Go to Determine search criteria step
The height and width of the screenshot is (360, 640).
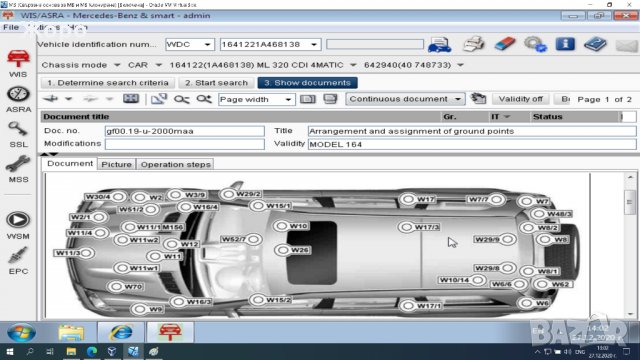(108, 83)
